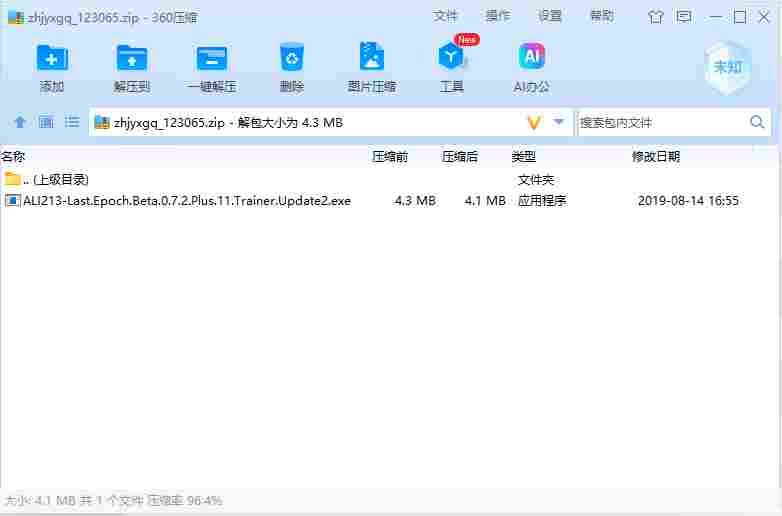Click the status bar size summary text
The height and width of the screenshot is (516, 782).
tap(113, 500)
